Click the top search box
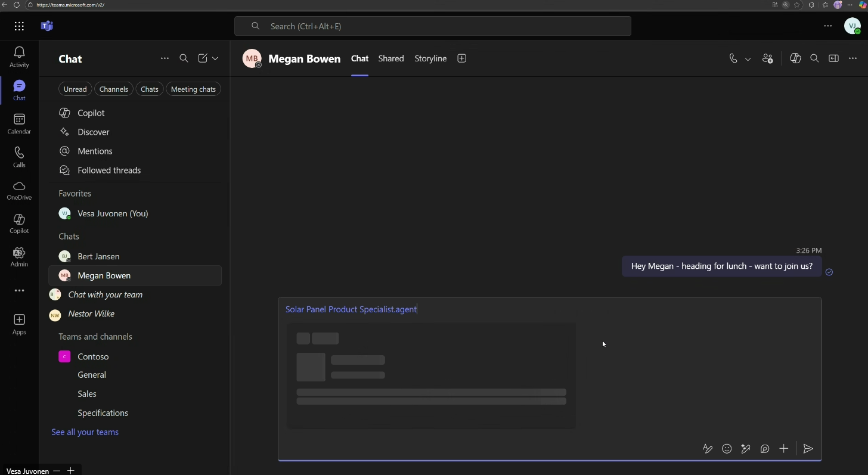The width and height of the screenshot is (868, 475). pos(432,26)
